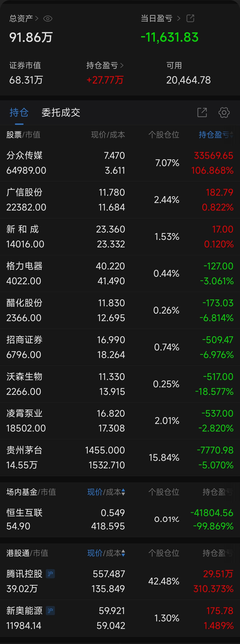Tap the 个股仓位 column header in stocks
The image size is (240, 644).
(164, 135)
